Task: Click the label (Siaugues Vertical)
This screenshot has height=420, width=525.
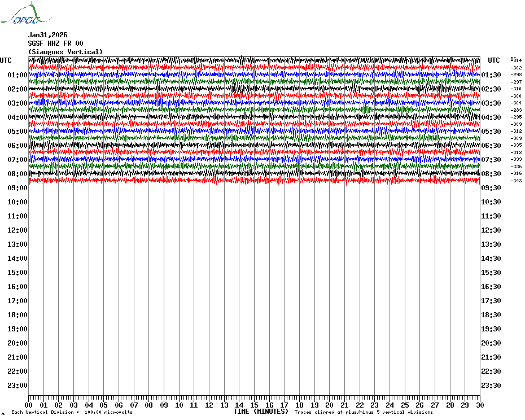Action: point(65,52)
